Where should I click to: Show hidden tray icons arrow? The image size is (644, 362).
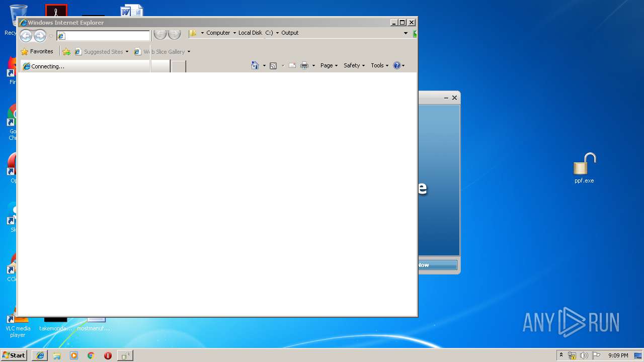(x=561, y=355)
